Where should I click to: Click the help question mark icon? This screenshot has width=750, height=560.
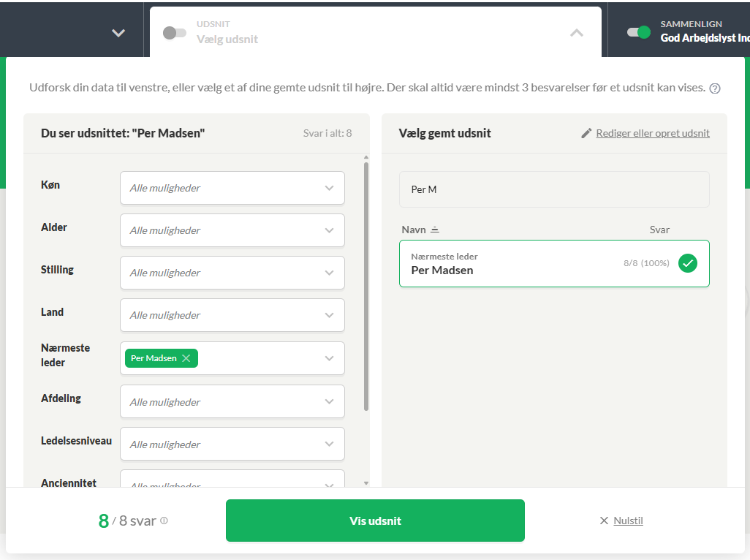click(x=715, y=88)
